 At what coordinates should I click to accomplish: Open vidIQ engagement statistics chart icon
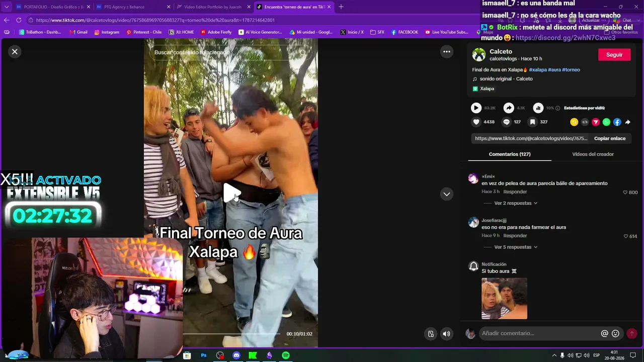[538, 108]
